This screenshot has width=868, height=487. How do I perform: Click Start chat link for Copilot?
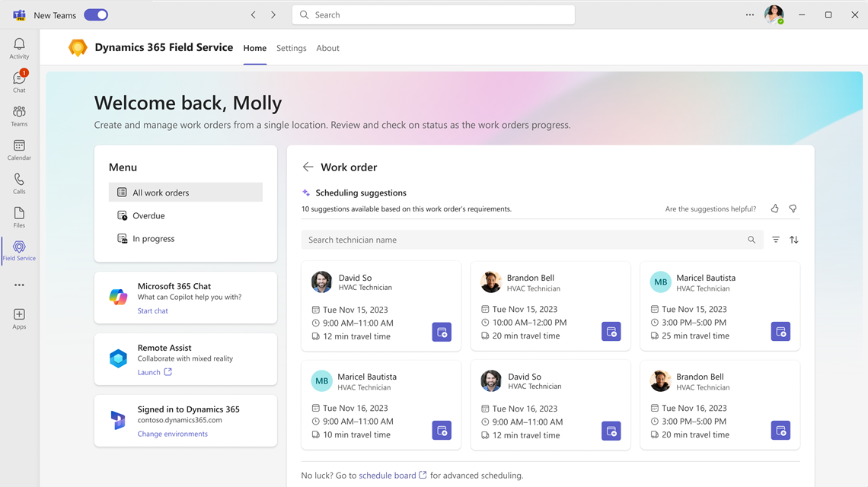coord(153,311)
